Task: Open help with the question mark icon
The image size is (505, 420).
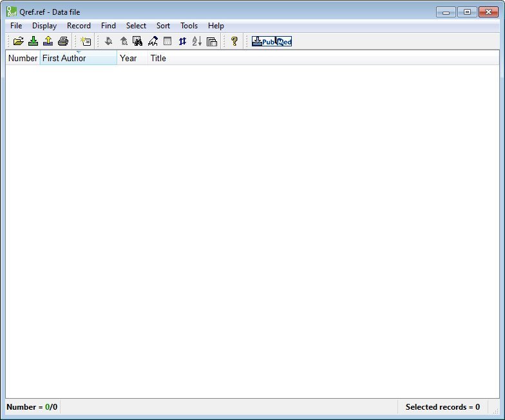Action: pos(234,41)
